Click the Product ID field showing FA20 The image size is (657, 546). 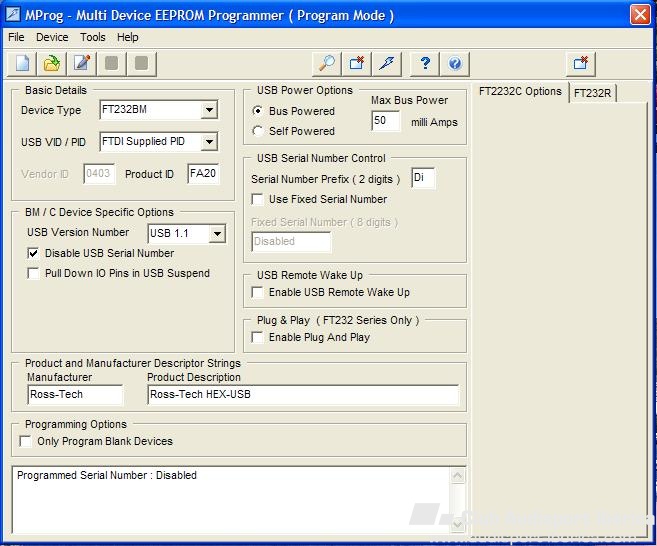203,173
